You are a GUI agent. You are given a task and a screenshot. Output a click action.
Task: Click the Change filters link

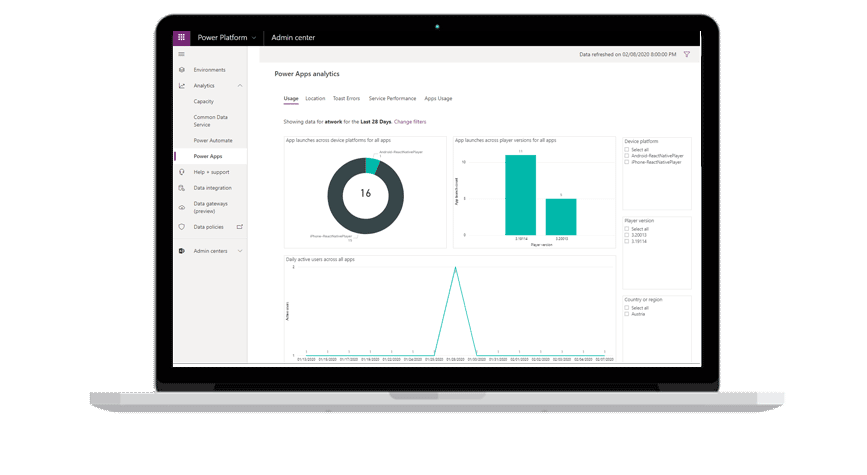410,122
